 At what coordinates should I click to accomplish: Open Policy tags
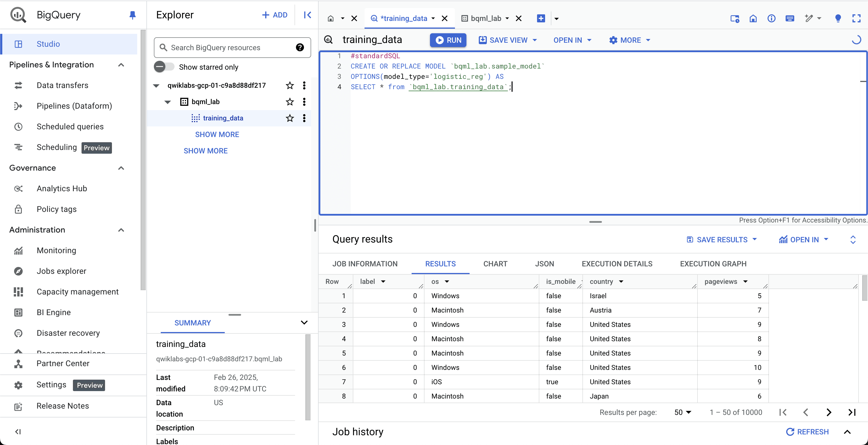tap(57, 209)
